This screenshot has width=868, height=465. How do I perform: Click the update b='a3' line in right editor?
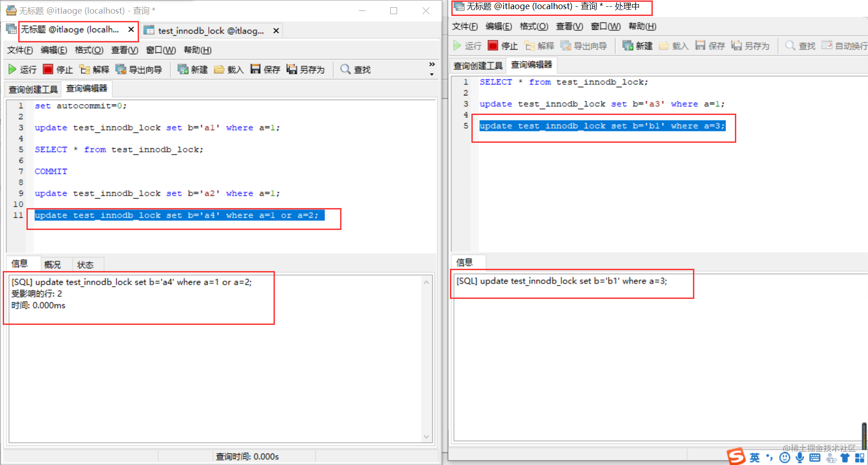click(602, 104)
